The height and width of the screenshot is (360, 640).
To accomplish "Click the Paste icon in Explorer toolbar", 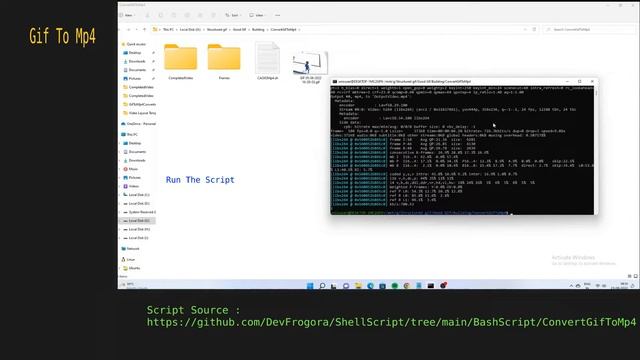I will tap(173, 15).
